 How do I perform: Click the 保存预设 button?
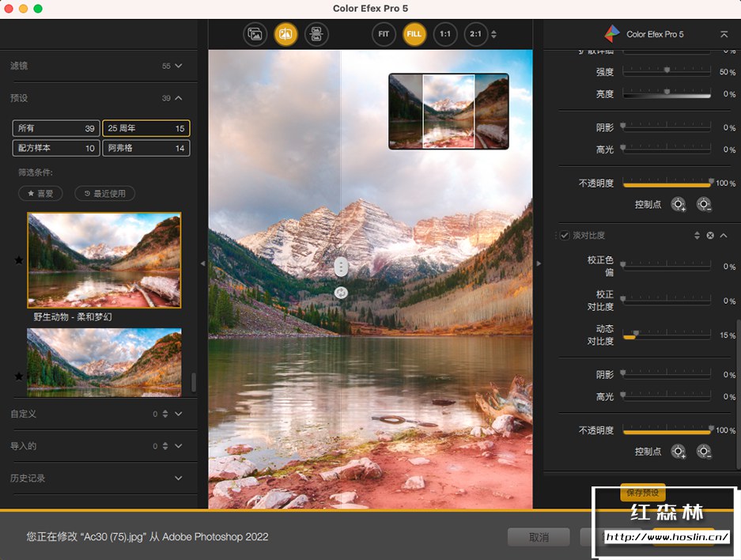click(x=643, y=493)
